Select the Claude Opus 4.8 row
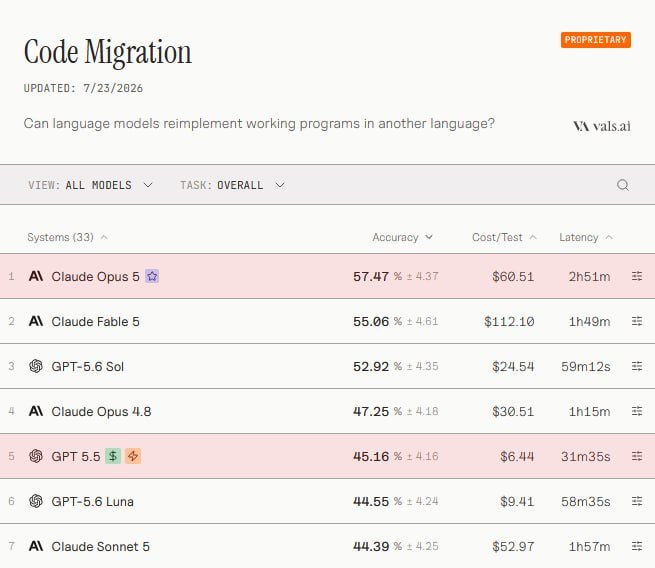655x568 pixels. click(328, 411)
